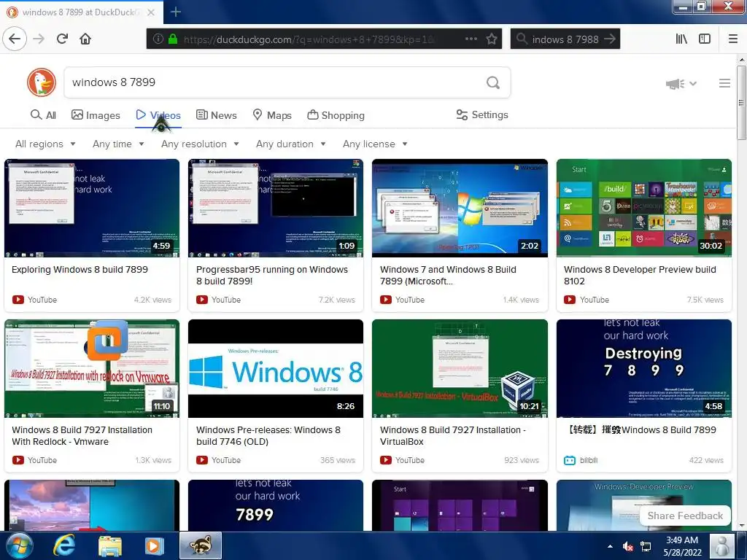747x560 pixels.
Task: Click the muted volume tray icon
Action: coord(627,546)
